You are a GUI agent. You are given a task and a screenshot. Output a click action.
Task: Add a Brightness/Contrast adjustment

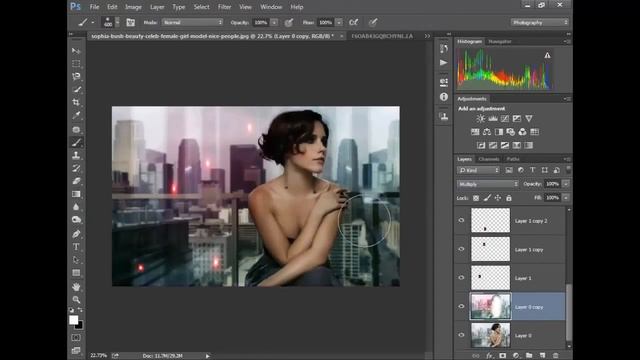point(480,118)
